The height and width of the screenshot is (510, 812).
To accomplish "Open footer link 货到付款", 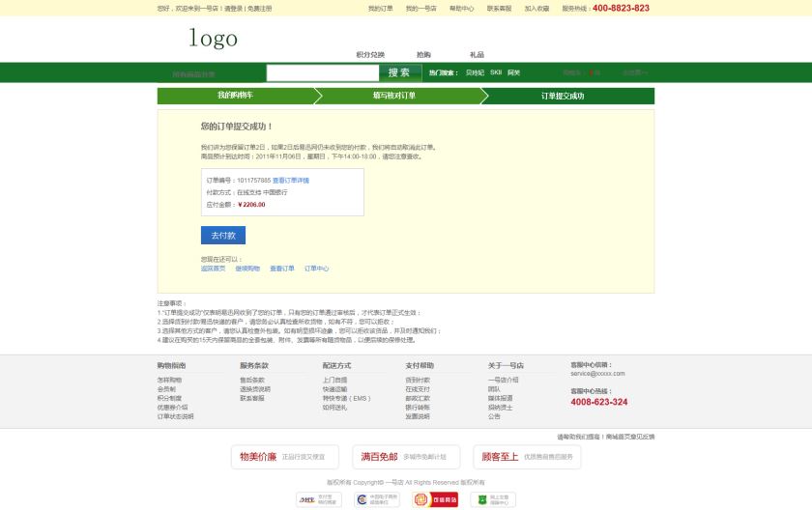I will point(418,381).
